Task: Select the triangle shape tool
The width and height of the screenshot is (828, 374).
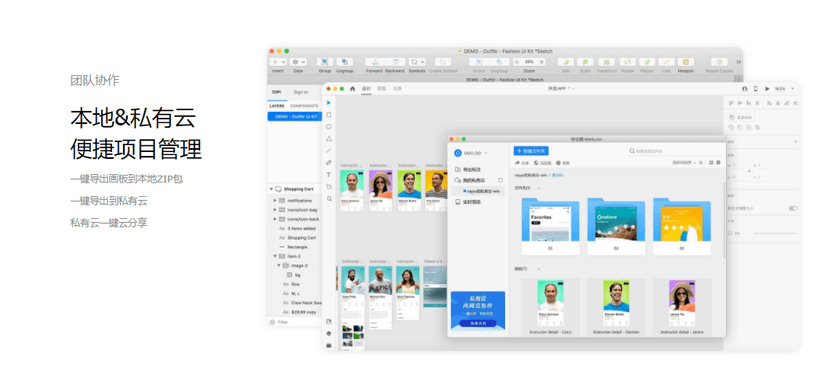Action: tap(329, 138)
